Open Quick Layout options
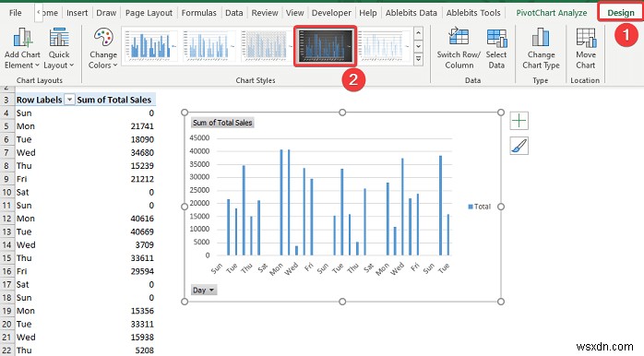 click(59, 49)
